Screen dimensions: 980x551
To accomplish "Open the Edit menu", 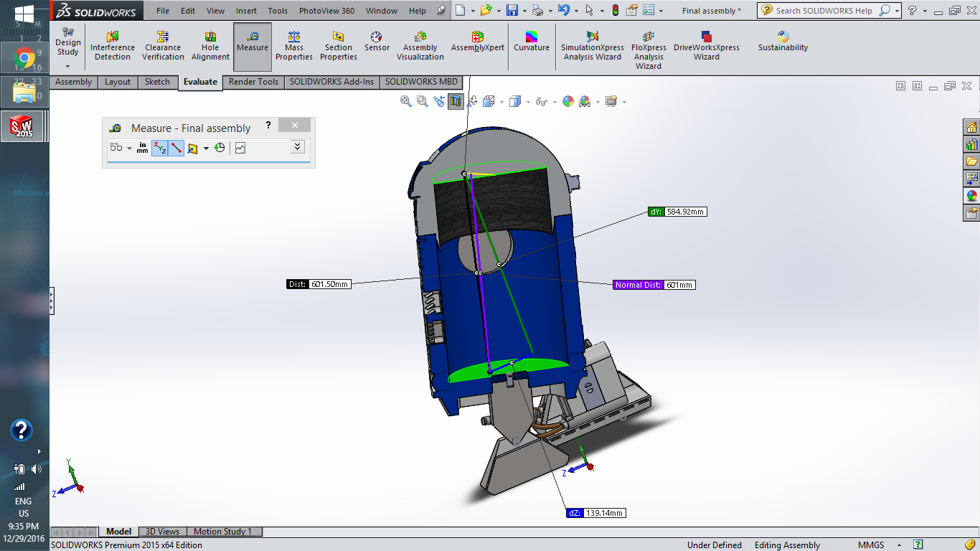I will (x=188, y=11).
